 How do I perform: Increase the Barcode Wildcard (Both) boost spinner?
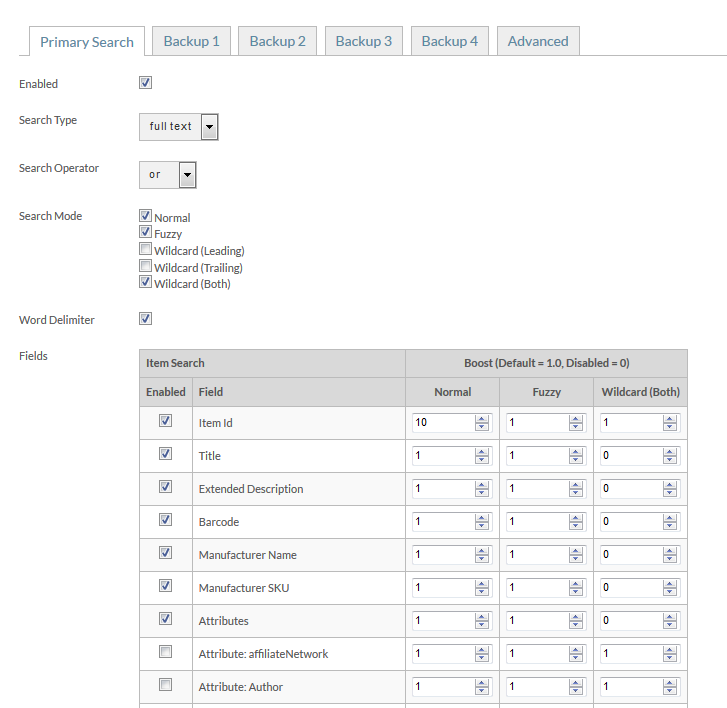coord(670,517)
